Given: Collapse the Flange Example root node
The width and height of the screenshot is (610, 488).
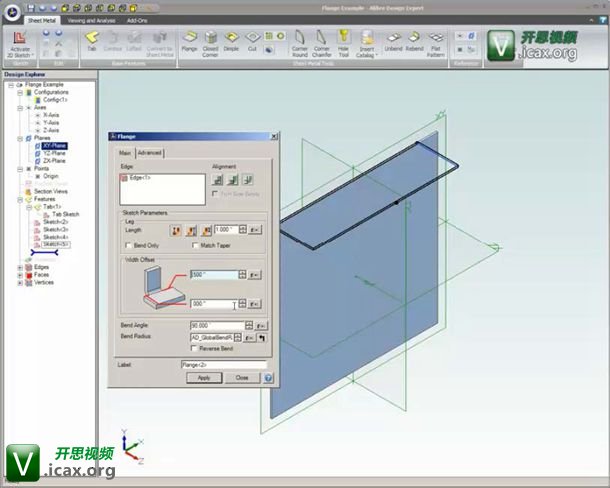Looking at the screenshot, I should [x=11, y=85].
